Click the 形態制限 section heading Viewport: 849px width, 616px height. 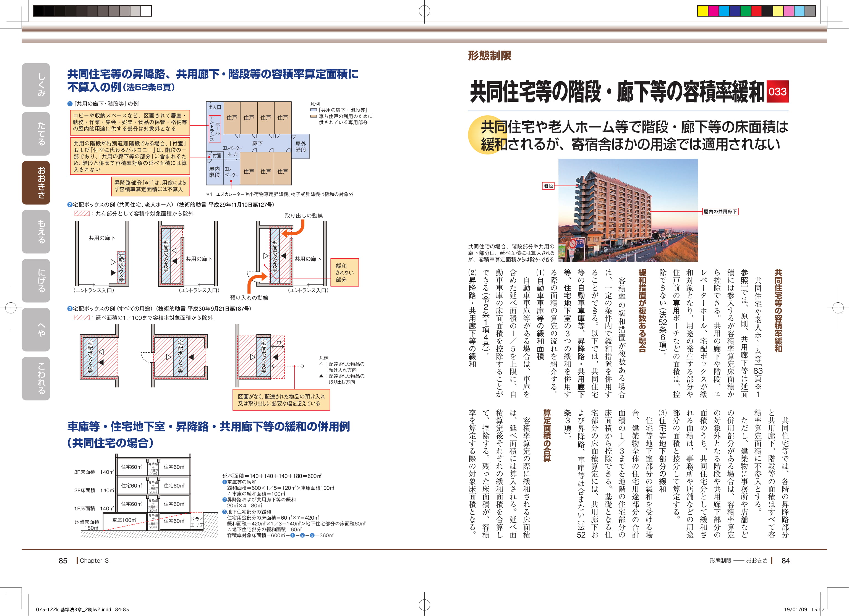(x=490, y=56)
